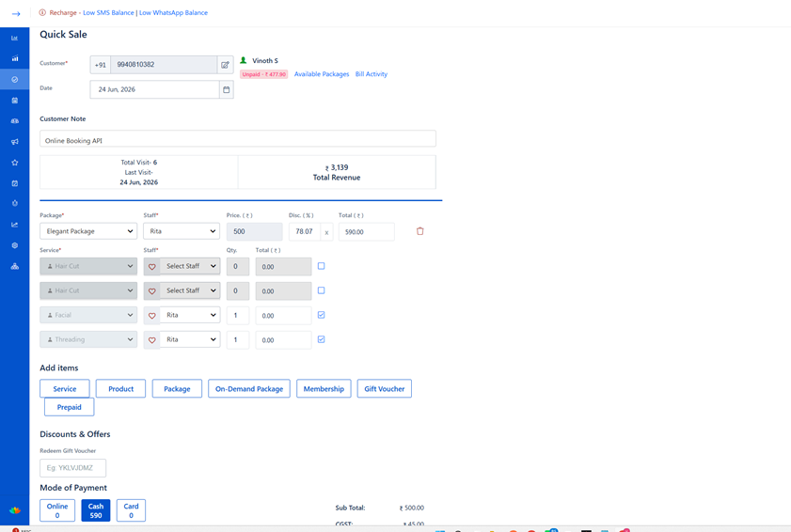Expand the sidebar with the arrow icon
The width and height of the screenshot is (791, 532).
point(16,13)
